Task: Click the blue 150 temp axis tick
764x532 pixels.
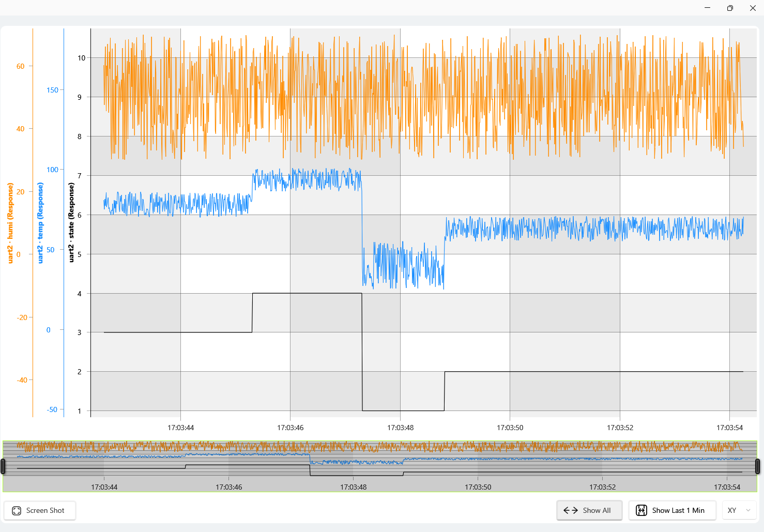Action: coord(52,90)
